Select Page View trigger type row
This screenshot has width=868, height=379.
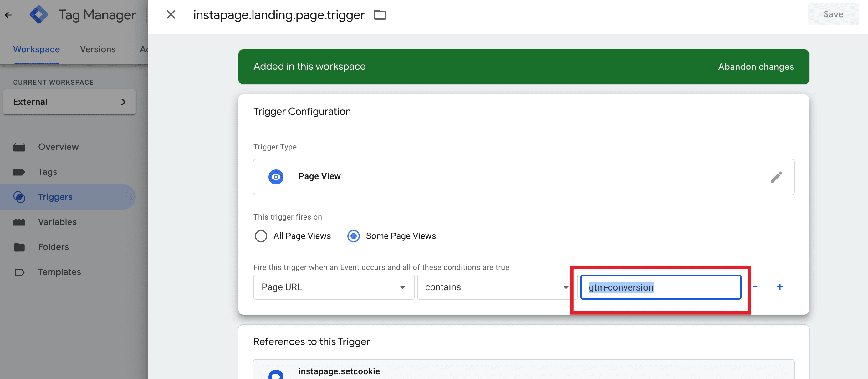point(523,177)
